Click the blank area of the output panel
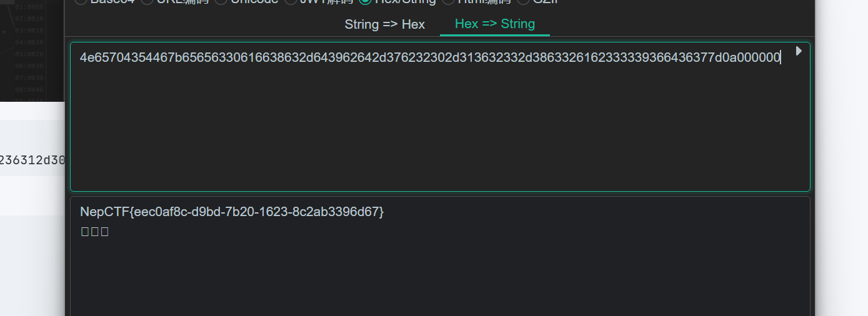Viewport: 868px width, 316px height. coord(437,275)
